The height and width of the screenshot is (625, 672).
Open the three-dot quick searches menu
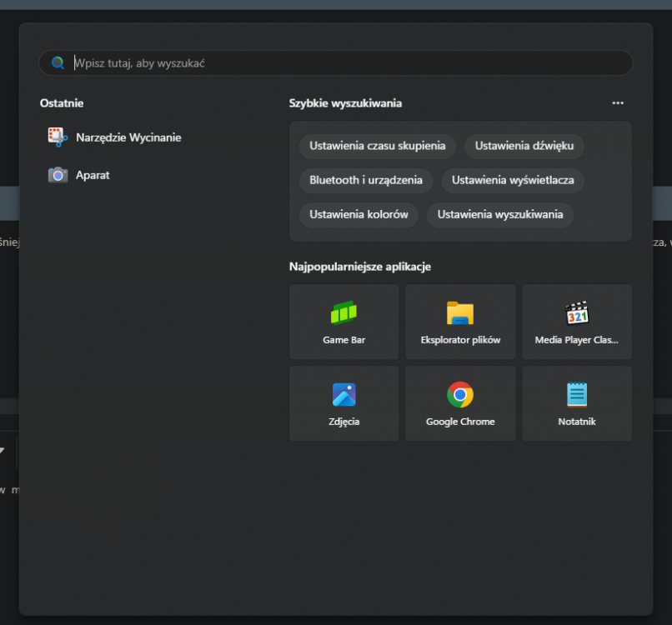pyautogui.click(x=618, y=103)
